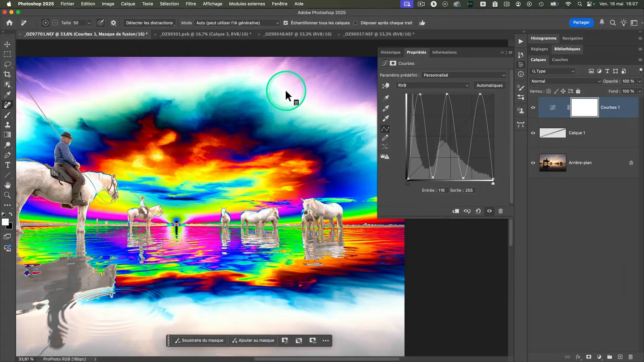Screen dimensions: 644x362
Task: Reset Curves to default settings
Action: point(478,211)
